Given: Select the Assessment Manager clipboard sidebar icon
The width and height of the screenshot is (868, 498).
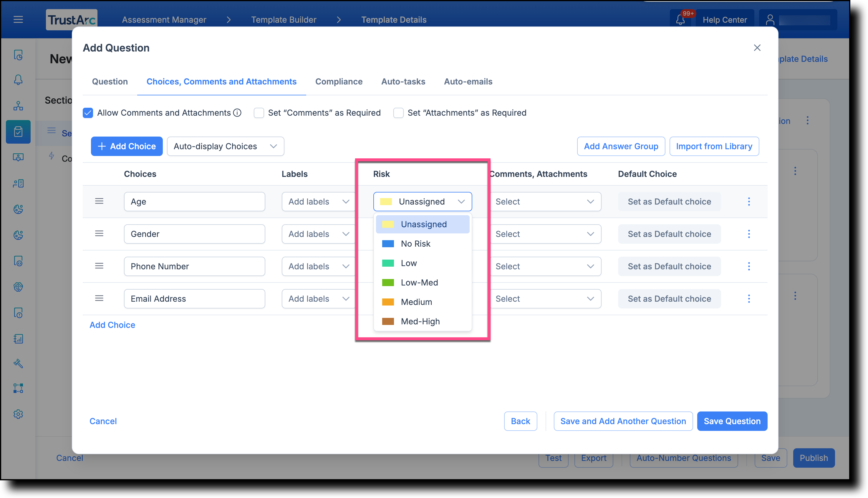Looking at the screenshot, I should click(x=18, y=132).
